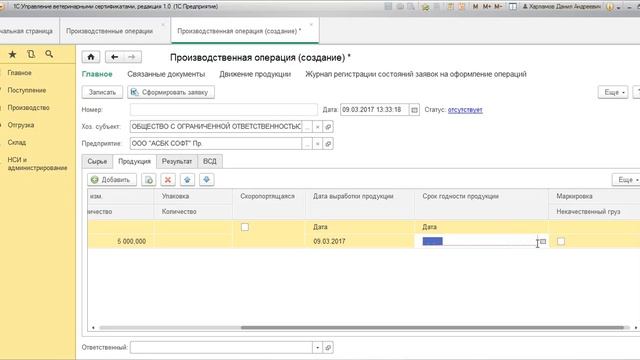Viewport: 640px width, 360px height.
Task: Click the table scrollbar left arrow
Action: click(93, 327)
